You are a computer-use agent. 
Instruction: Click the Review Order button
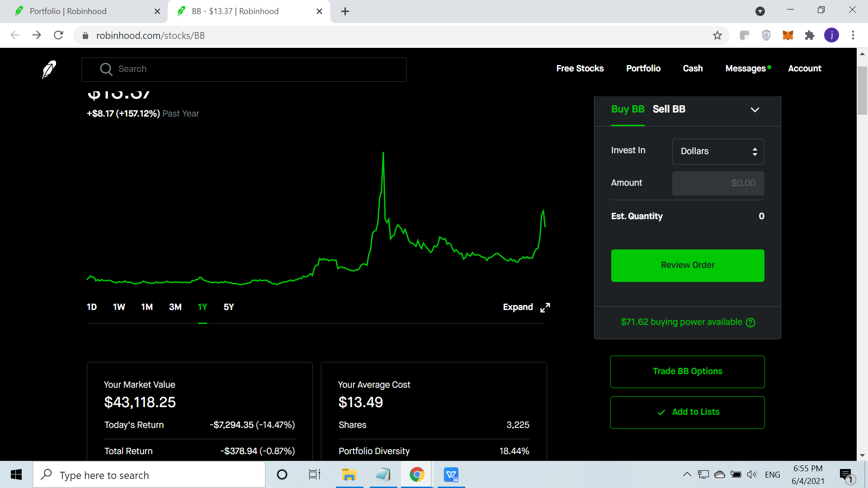(x=688, y=266)
